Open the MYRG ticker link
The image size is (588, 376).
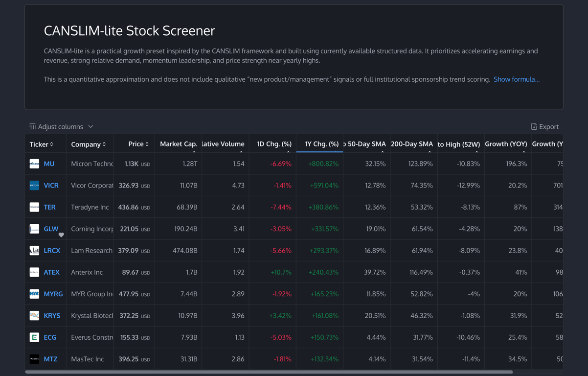pos(53,294)
